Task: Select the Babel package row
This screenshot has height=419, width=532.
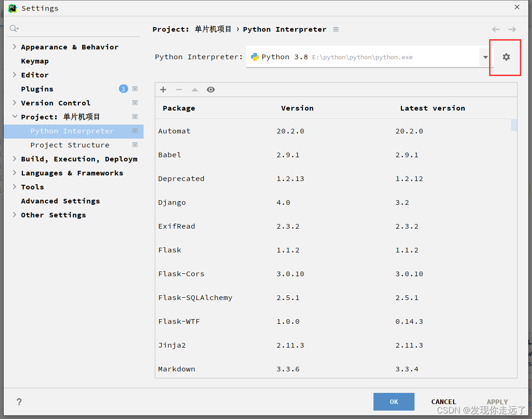Action: 333,155
